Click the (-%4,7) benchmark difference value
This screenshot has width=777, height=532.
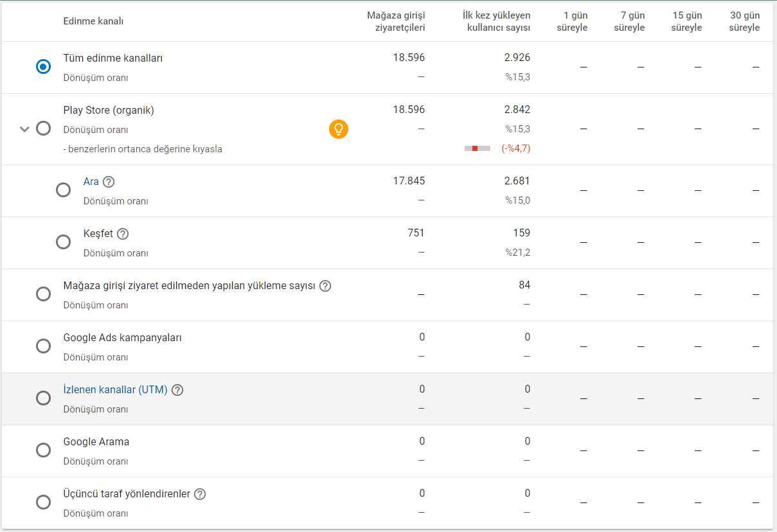[x=516, y=148]
